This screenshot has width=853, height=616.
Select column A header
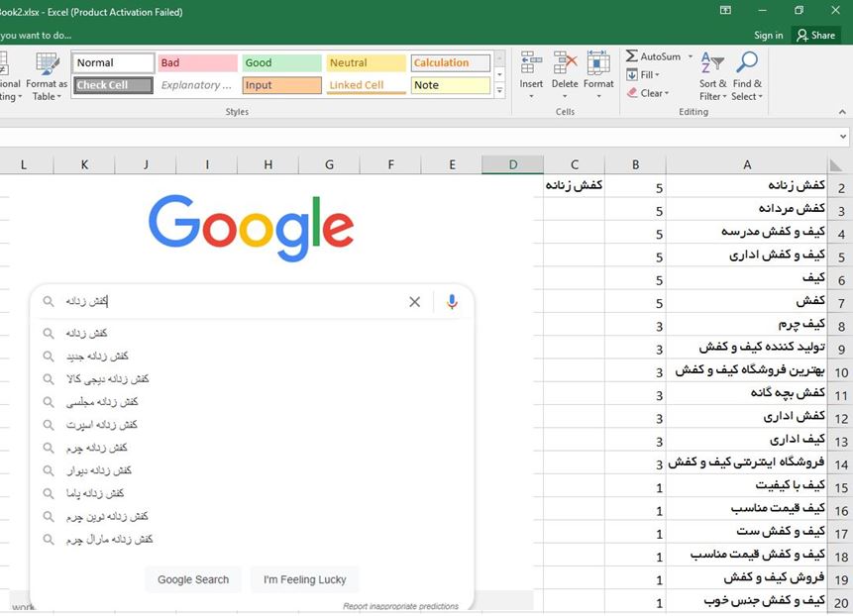pyautogui.click(x=747, y=164)
